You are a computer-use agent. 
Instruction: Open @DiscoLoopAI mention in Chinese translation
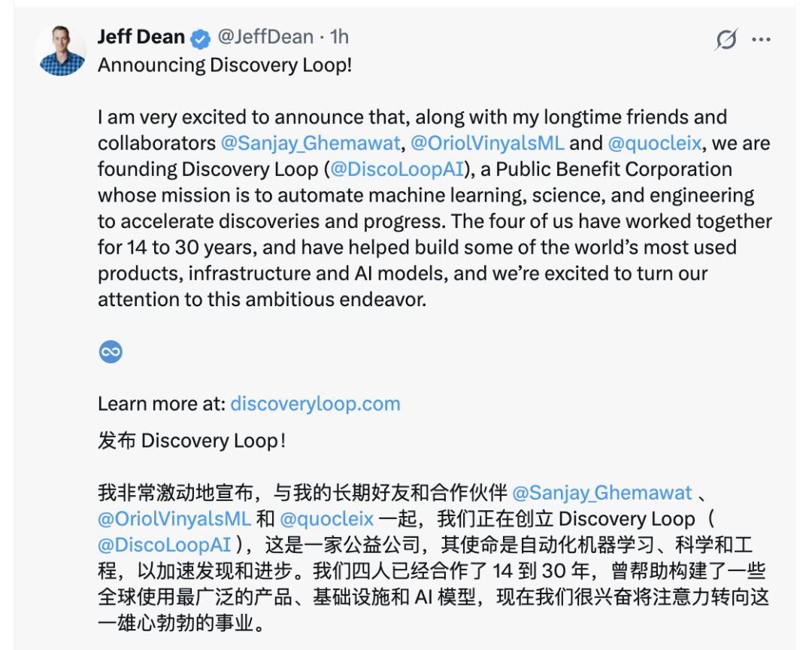[164, 545]
